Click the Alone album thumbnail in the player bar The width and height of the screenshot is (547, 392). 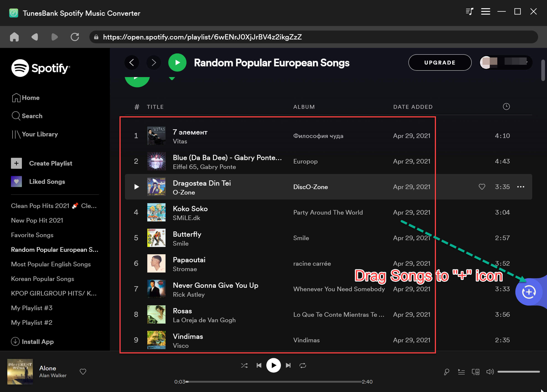click(20, 371)
